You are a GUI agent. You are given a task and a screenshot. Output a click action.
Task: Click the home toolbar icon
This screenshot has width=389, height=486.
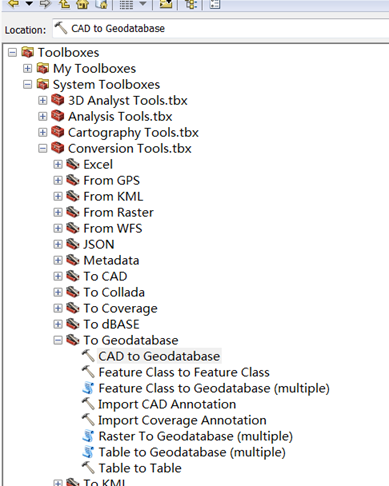click(x=83, y=4)
